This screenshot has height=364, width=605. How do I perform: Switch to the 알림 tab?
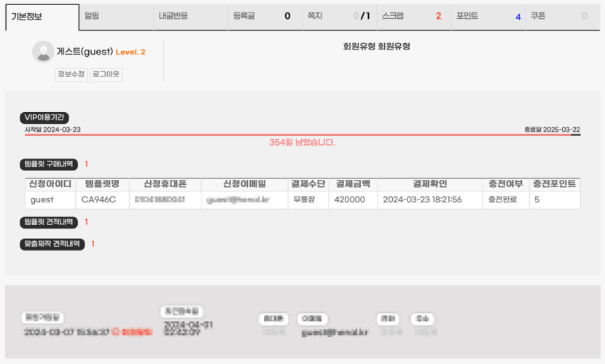pos(116,17)
